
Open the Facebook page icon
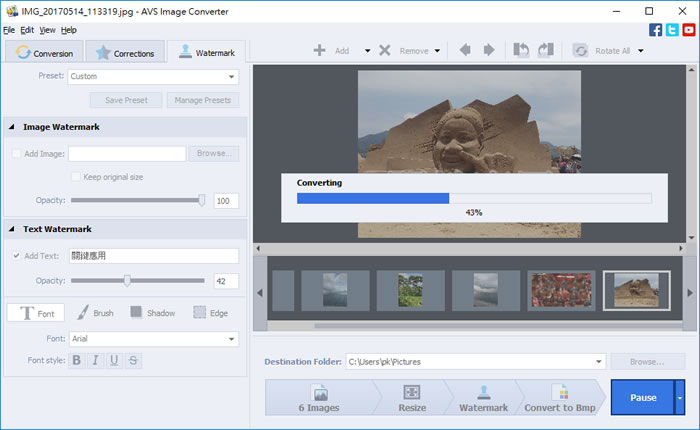point(655,30)
